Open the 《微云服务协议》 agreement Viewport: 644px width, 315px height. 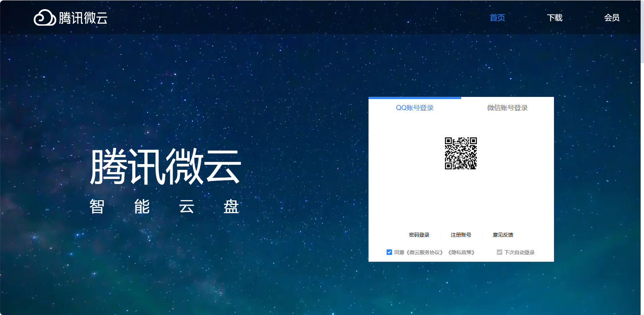(x=426, y=252)
